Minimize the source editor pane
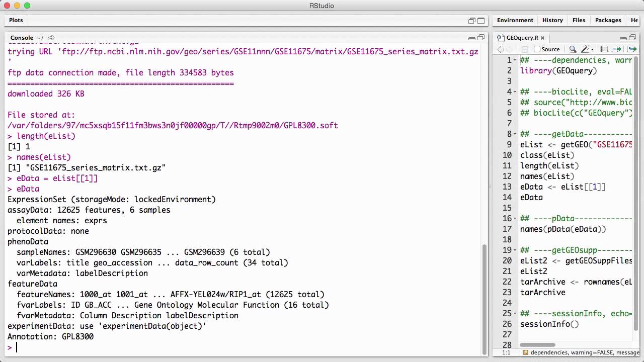This screenshot has height=362, width=644. coord(624,38)
